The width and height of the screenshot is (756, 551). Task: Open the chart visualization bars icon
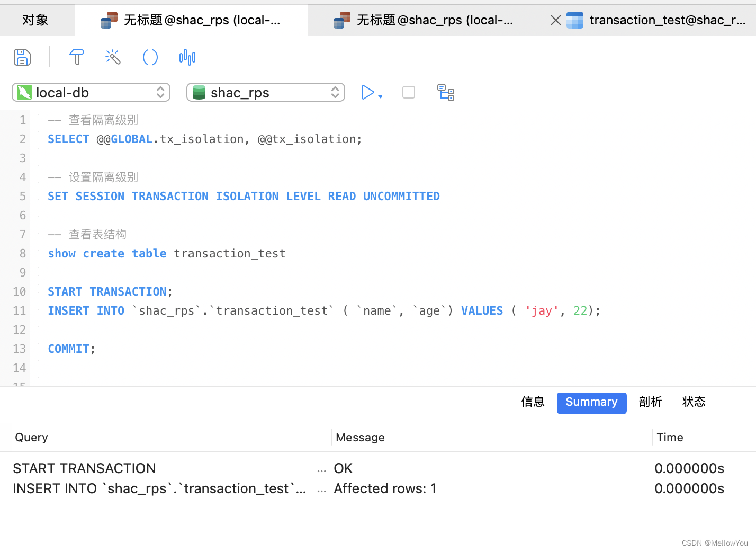[x=187, y=57]
